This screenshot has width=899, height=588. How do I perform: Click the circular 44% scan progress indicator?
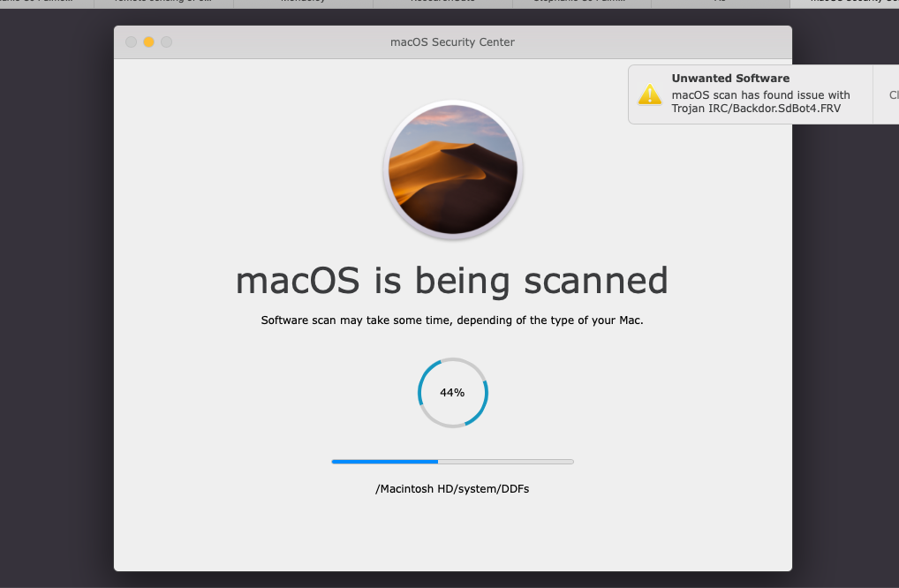pos(453,393)
